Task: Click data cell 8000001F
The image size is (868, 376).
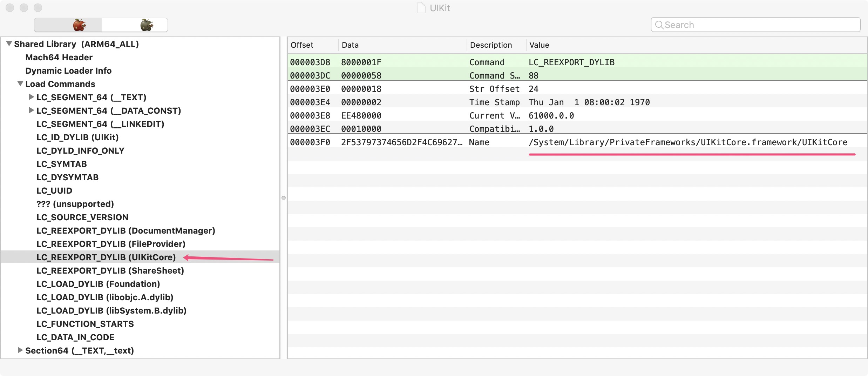Action: tap(361, 62)
